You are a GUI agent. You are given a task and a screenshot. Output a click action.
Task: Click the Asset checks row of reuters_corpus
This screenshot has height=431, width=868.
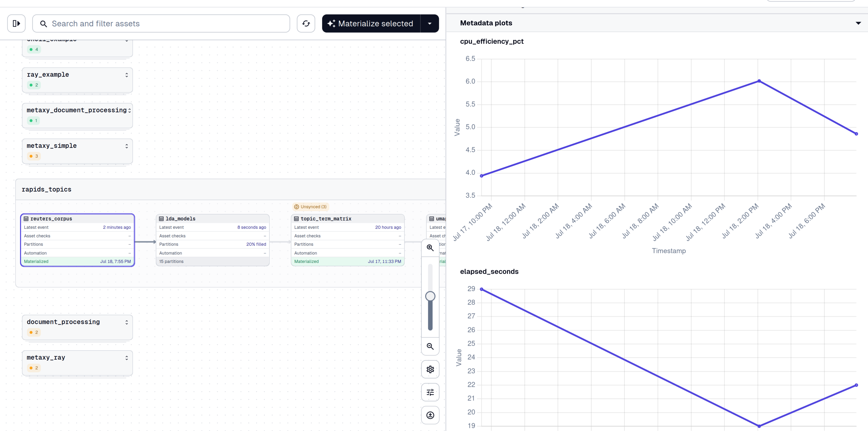pyautogui.click(x=77, y=236)
